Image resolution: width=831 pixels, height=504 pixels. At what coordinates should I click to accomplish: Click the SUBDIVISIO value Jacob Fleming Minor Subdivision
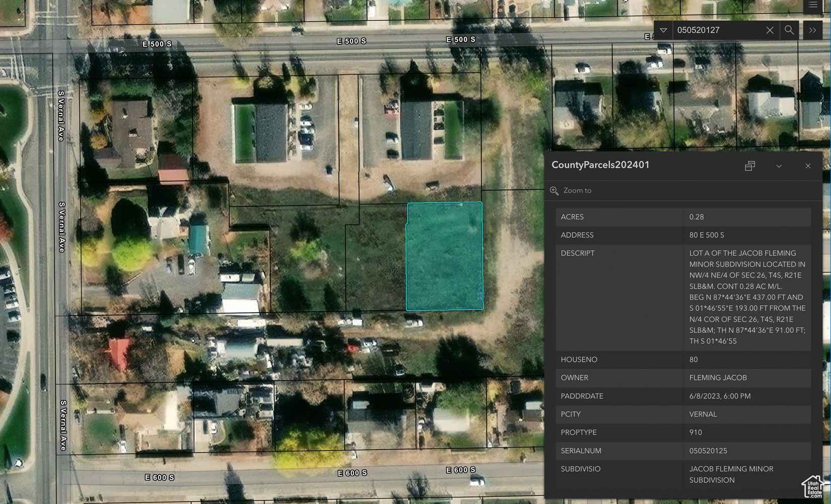coord(731,474)
